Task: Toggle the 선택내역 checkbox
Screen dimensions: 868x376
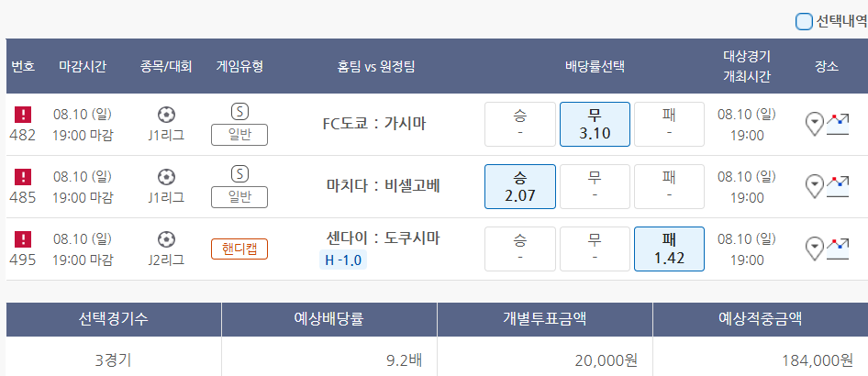Action: coord(804,21)
